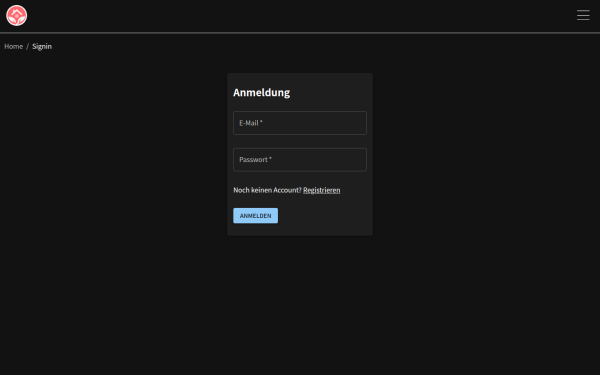The width and height of the screenshot is (600, 375).
Task: Open the Registrieren link
Action: [321, 190]
